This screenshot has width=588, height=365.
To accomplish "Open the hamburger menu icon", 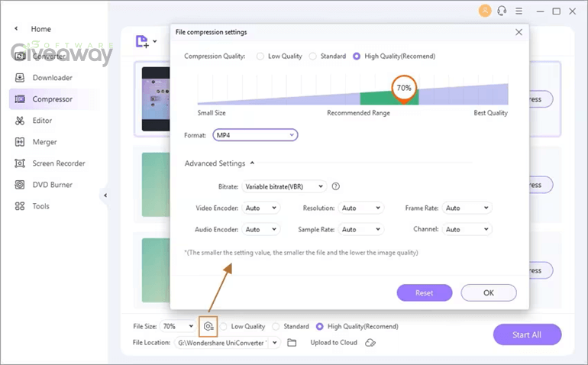I will [x=519, y=11].
